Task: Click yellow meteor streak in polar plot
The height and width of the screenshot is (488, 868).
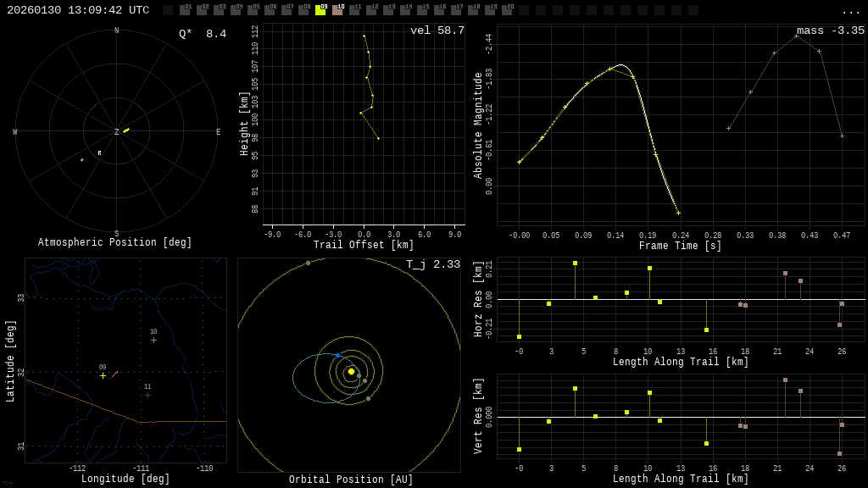Action: [x=126, y=130]
